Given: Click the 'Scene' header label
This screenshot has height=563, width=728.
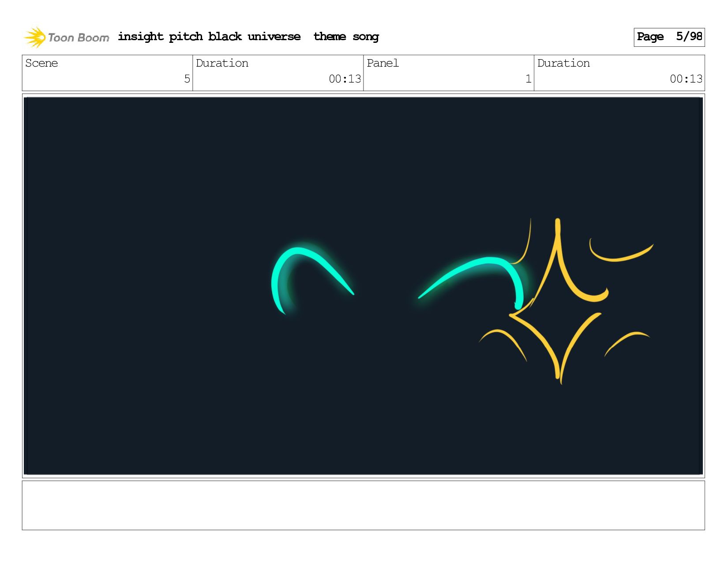Looking at the screenshot, I should tap(41, 63).
